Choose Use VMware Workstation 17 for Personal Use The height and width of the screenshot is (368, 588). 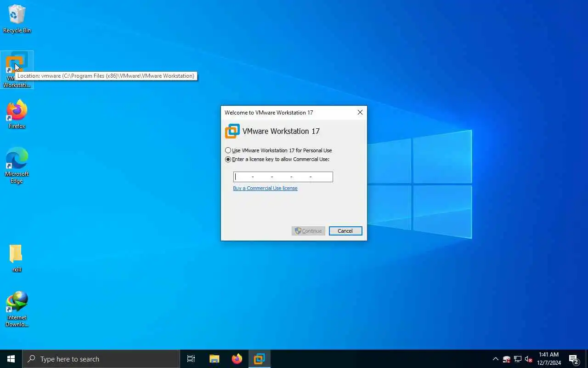(278, 150)
